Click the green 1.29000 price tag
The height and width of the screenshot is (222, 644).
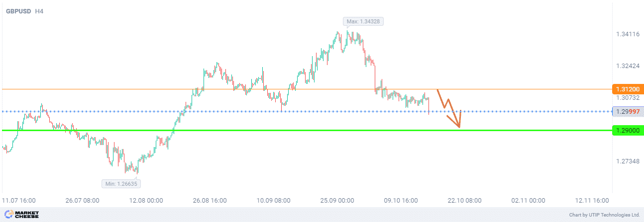[627, 130]
